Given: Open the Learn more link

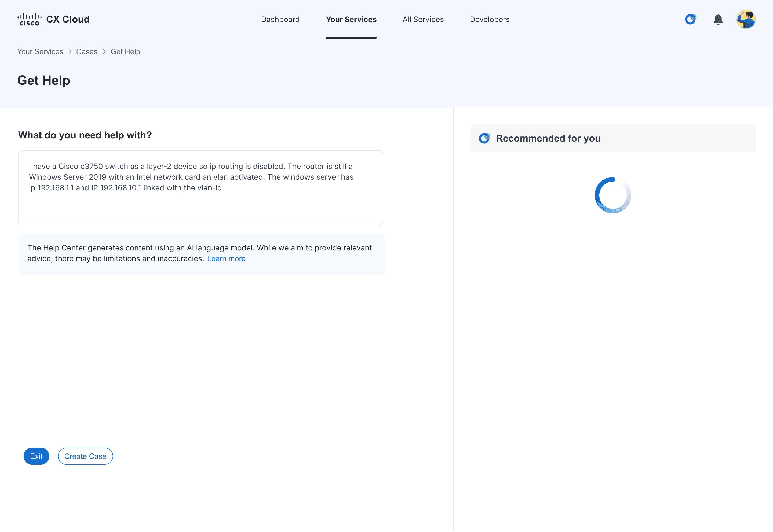Looking at the screenshot, I should point(226,259).
